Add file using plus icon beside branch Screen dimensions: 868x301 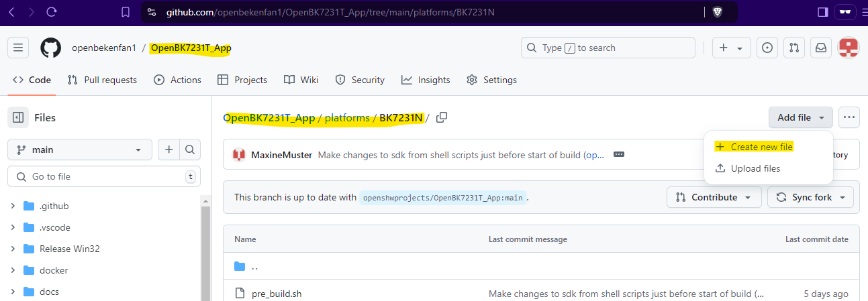click(168, 149)
